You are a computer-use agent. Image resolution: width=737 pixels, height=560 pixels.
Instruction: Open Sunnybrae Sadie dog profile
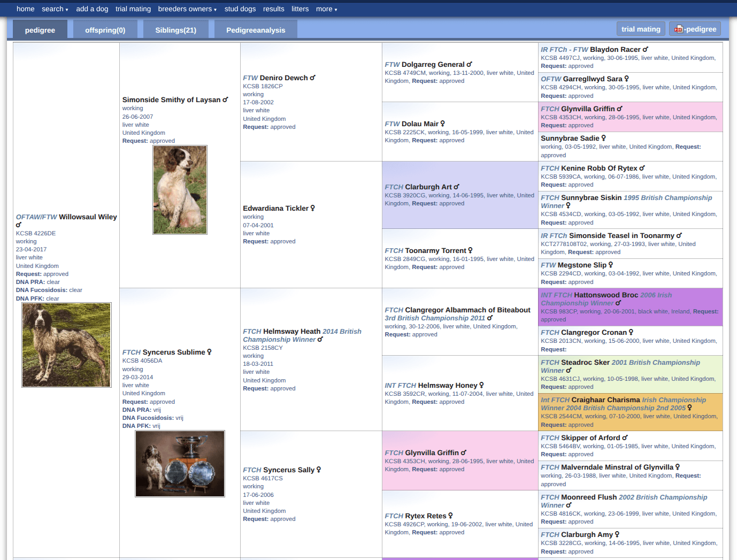pos(570,138)
